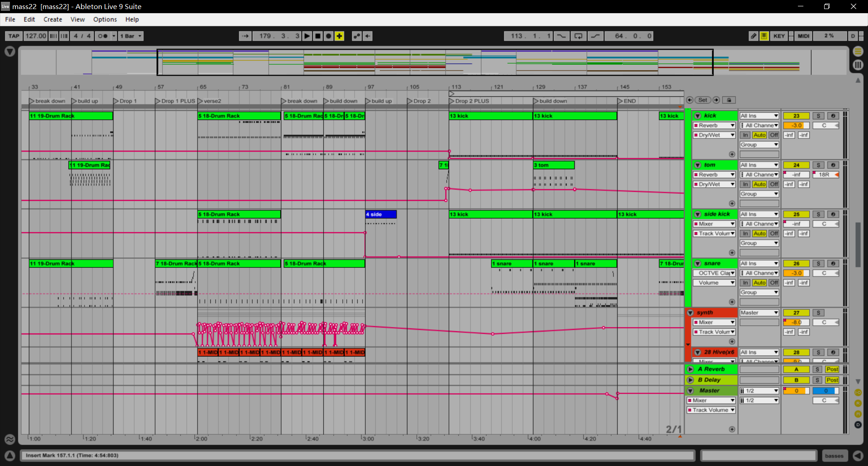Fold the synth group track
The height and width of the screenshot is (466, 868).
[x=690, y=313]
